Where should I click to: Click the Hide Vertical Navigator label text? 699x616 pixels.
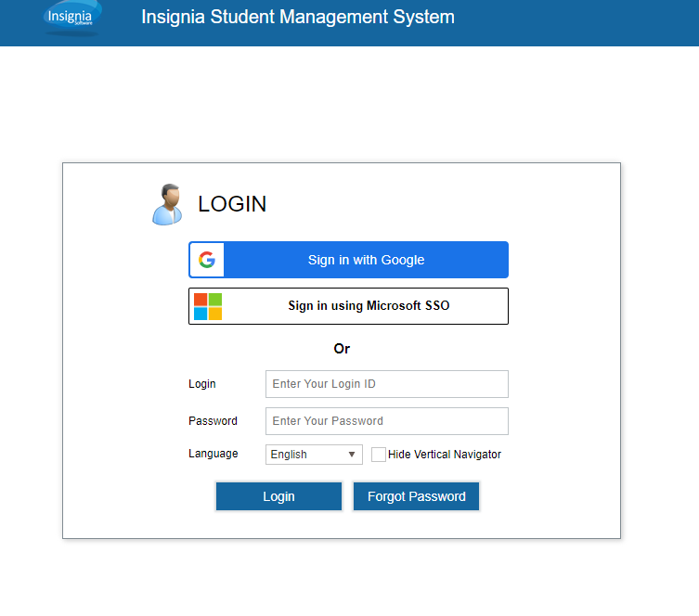(445, 455)
